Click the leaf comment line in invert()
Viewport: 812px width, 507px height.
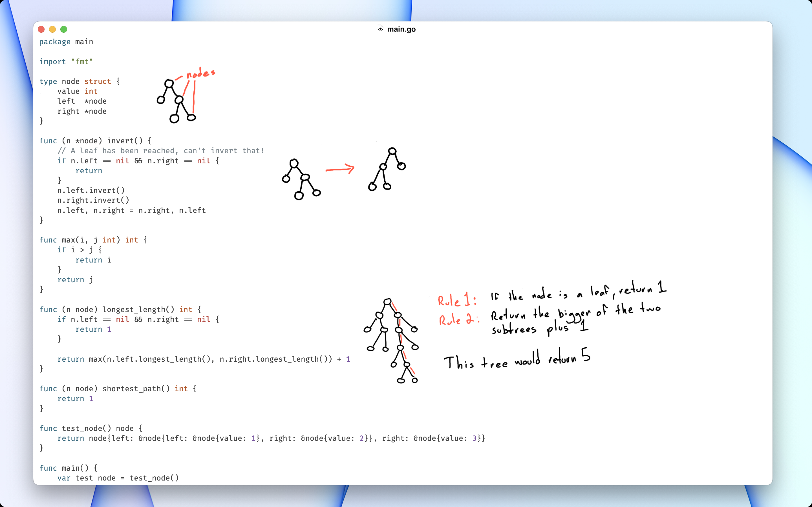[x=161, y=151]
